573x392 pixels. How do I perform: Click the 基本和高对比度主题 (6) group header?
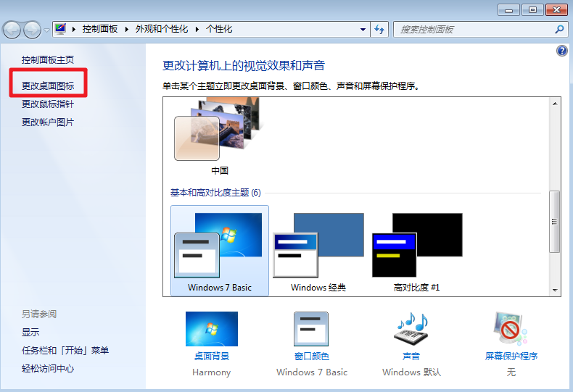click(x=215, y=193)
